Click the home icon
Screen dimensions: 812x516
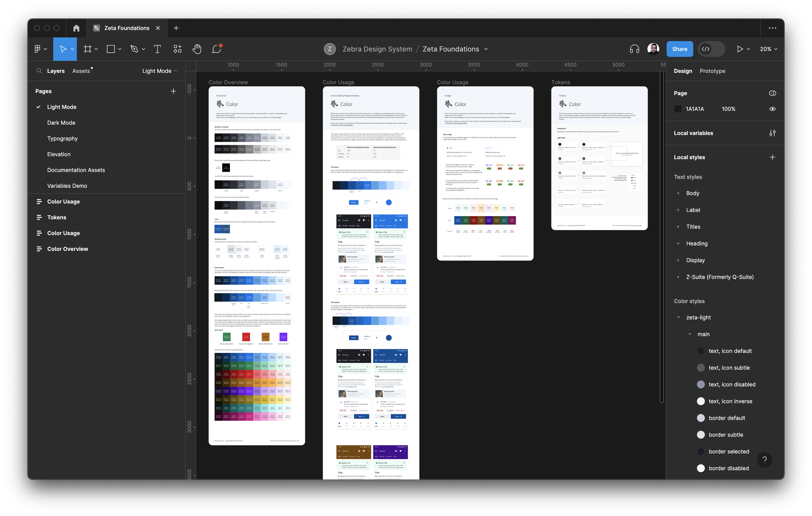76,28
